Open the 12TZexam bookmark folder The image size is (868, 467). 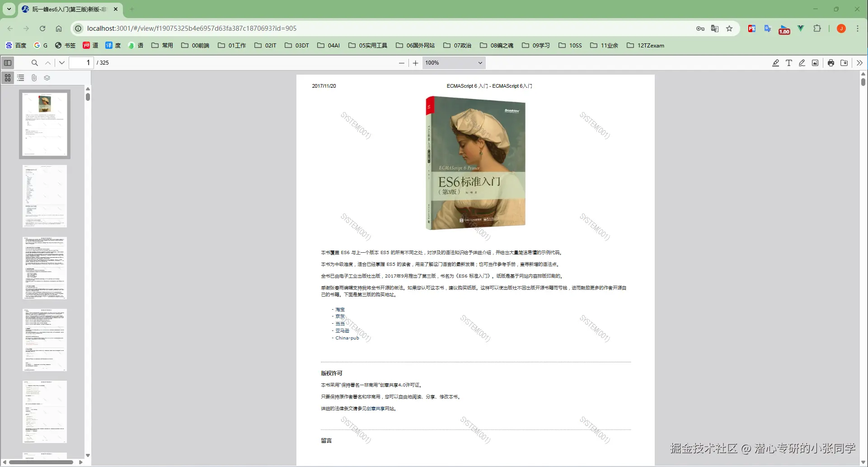(645, 45)
